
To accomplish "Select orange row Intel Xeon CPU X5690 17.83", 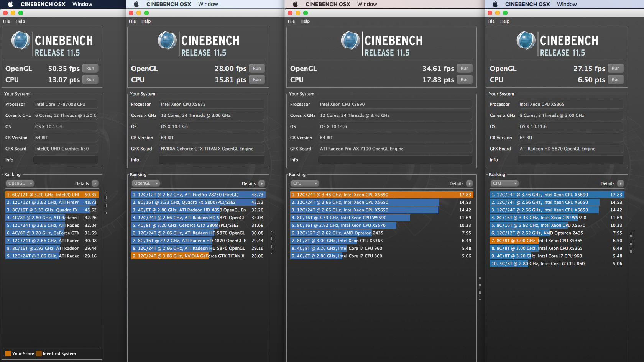I will (x=382, y=195).
